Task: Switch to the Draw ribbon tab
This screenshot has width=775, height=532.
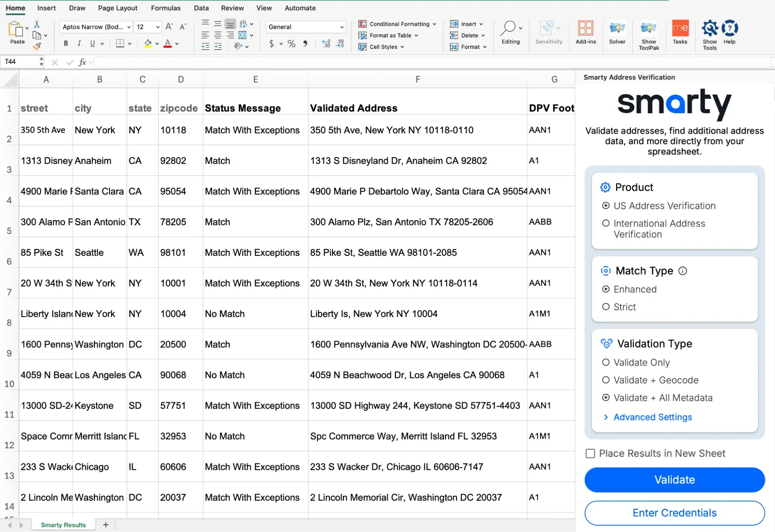Action: [77, 8]
